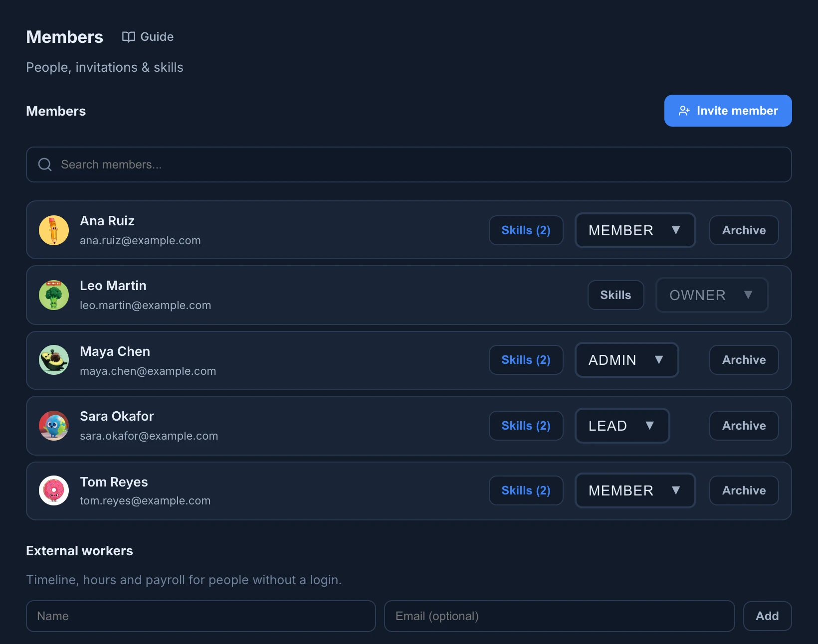818x644 pixels.
Task: Click Tom Reyes's donut avatar
Action: pyautogui.click(x=54, y=490)
